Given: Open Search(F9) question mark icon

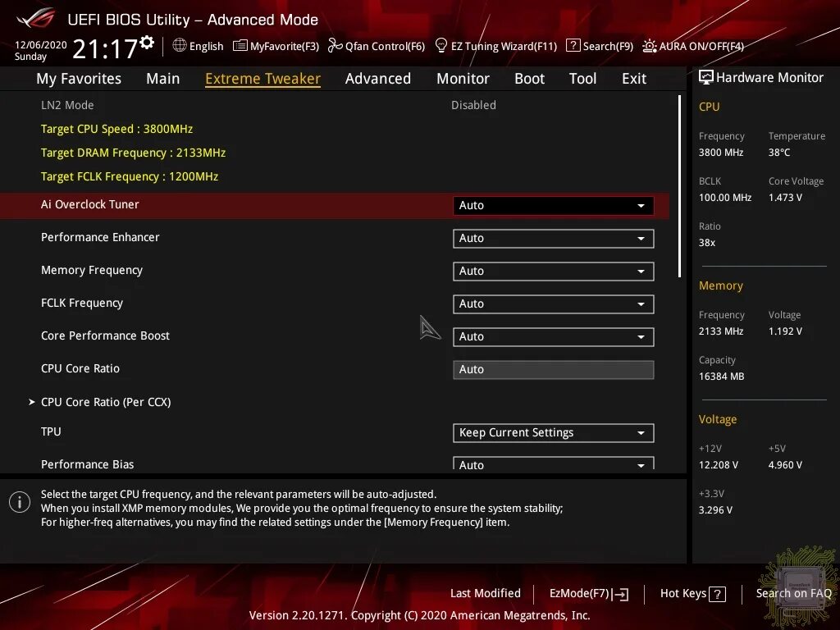Looking at the screenshot, I should [573, 46].
